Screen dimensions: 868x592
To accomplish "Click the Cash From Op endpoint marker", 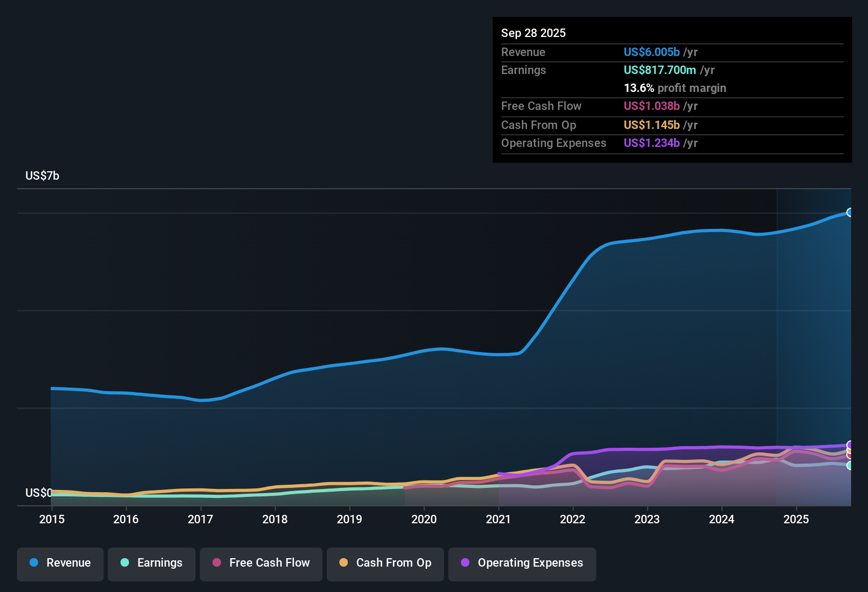I will point(850,451).
